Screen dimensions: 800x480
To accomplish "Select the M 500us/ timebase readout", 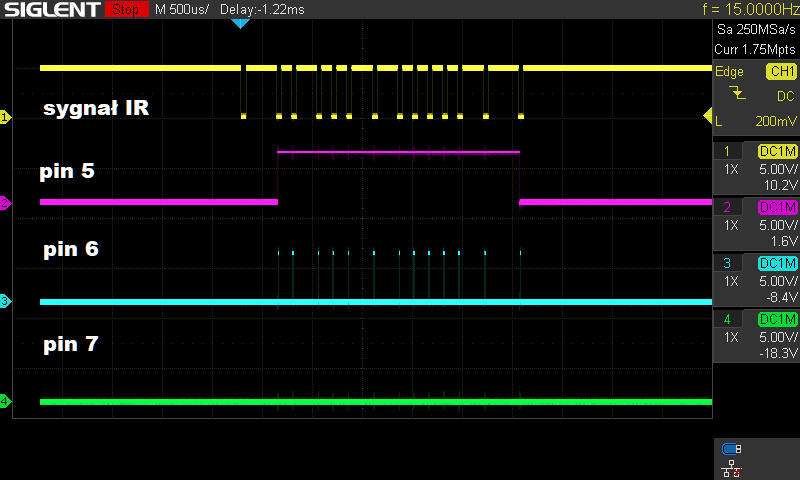I will pos(182,9).
